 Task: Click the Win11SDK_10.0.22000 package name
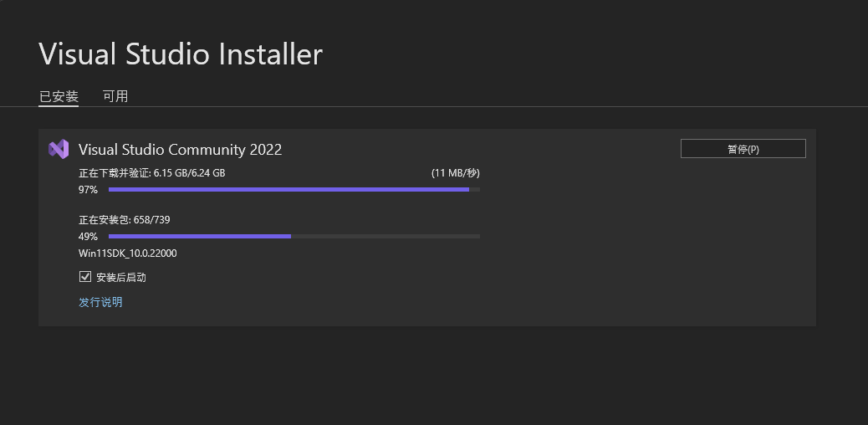(x=128, y=253)
